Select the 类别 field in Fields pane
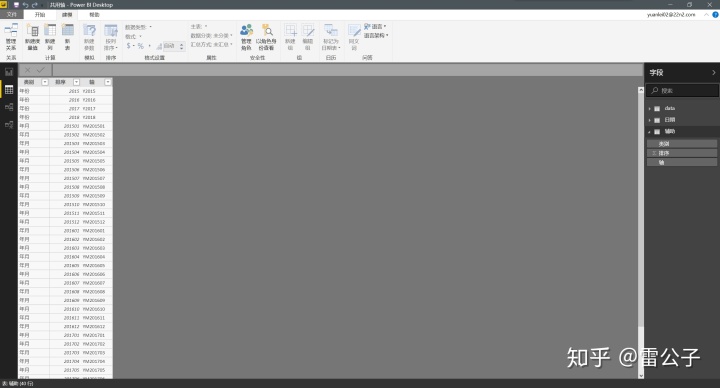The width and height of the screenshot is (720, 388). 682,144
